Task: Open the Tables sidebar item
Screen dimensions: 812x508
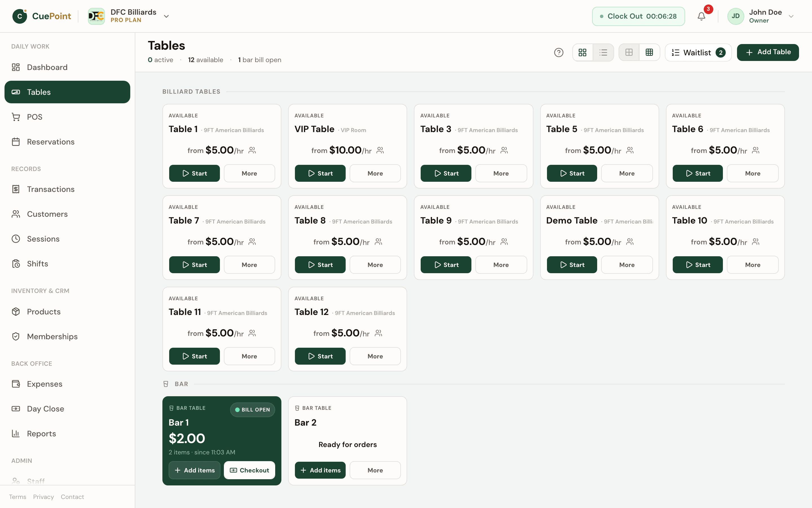Action: (67, 92)
